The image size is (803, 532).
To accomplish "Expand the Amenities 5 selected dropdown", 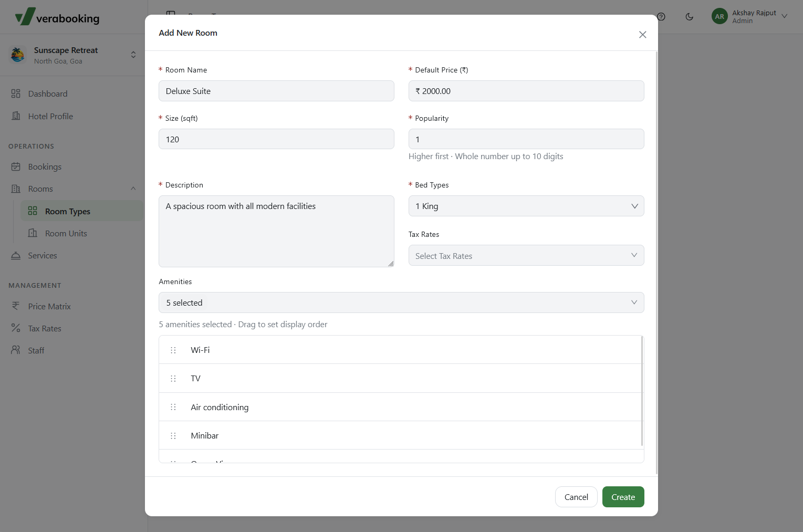I will click(401, 302).
